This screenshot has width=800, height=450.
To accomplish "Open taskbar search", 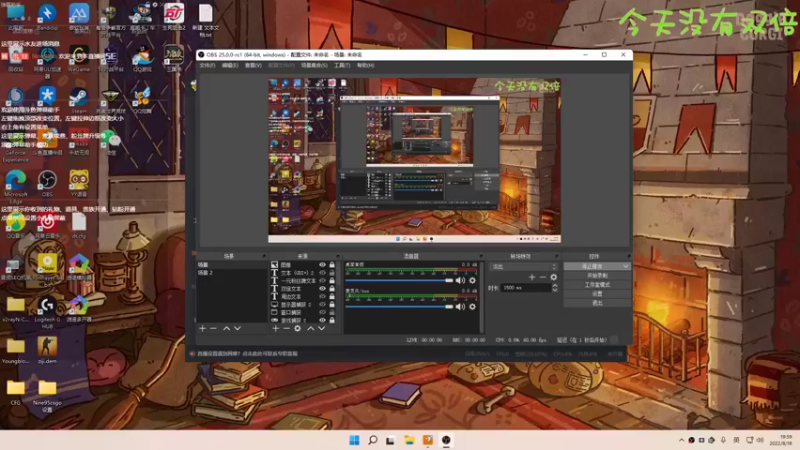I will pos(373,440).
